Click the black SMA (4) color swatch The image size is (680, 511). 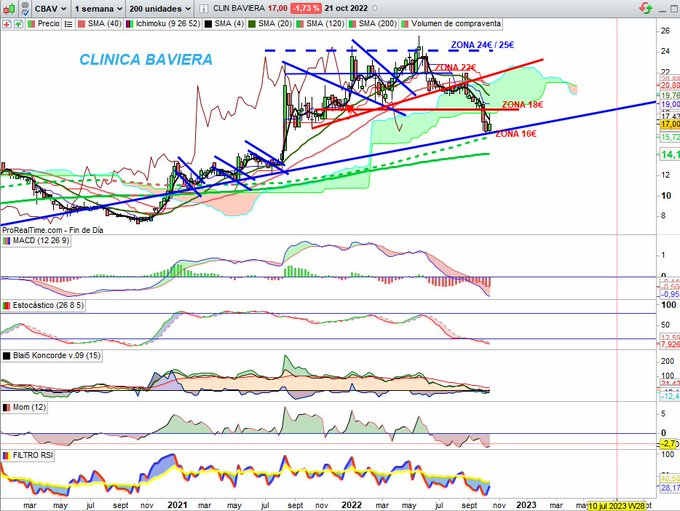(x=208, y=24)
